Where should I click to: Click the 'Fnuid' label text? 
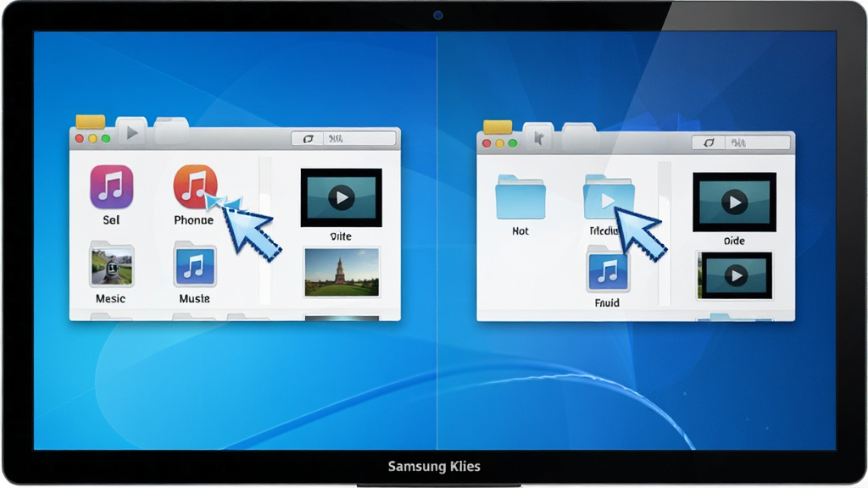[607, 303]
